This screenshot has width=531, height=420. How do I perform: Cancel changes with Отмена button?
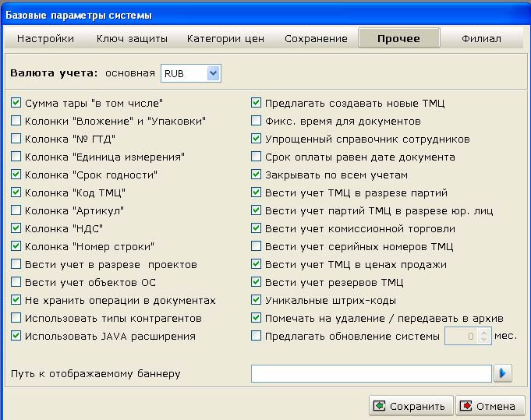tap(490, 406)
